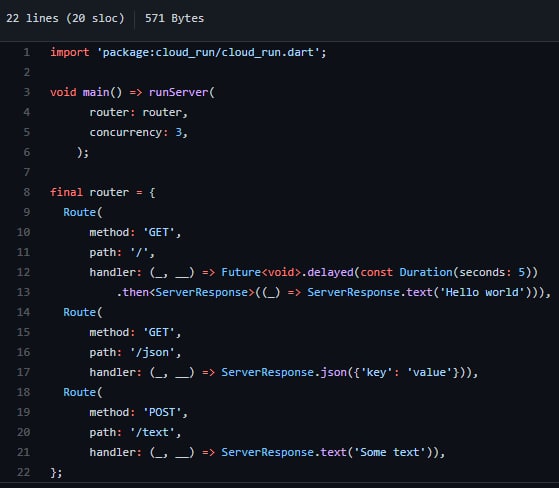This screenshot has width=559, height=488.
Task: Click the 'runServer' call
Action: click(x=179, y=92)
